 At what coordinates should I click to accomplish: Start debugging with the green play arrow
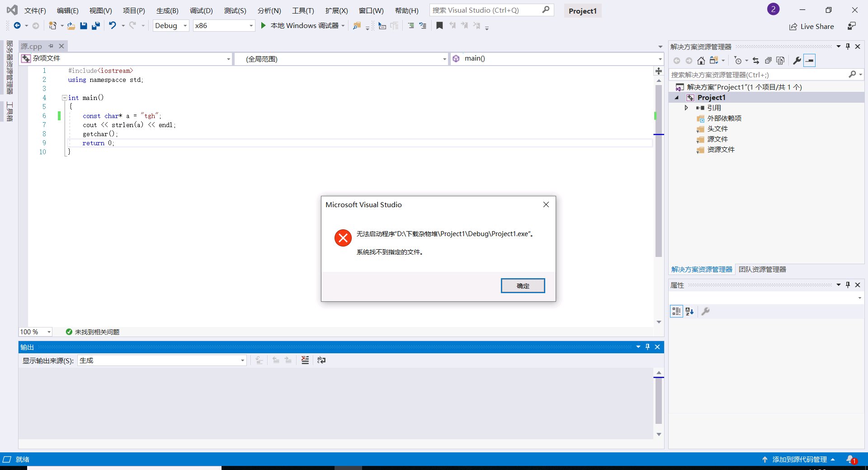click(x=263, y=26)
